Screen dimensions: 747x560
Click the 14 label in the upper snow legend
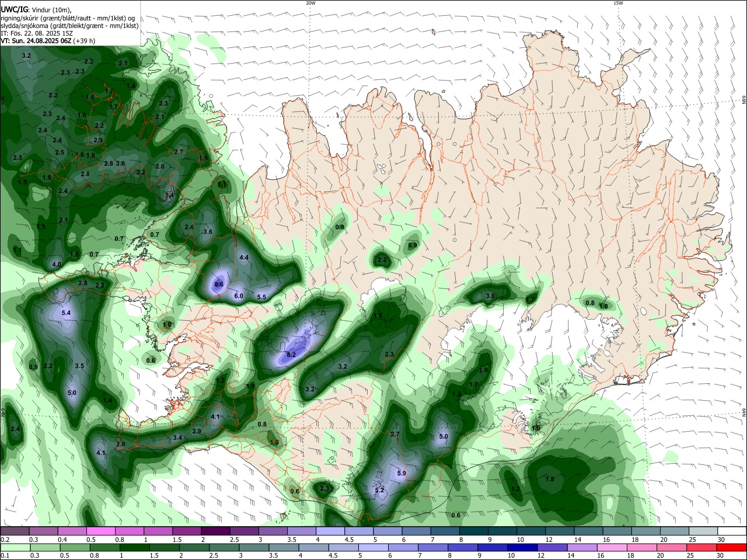click(x=578, y=540)
